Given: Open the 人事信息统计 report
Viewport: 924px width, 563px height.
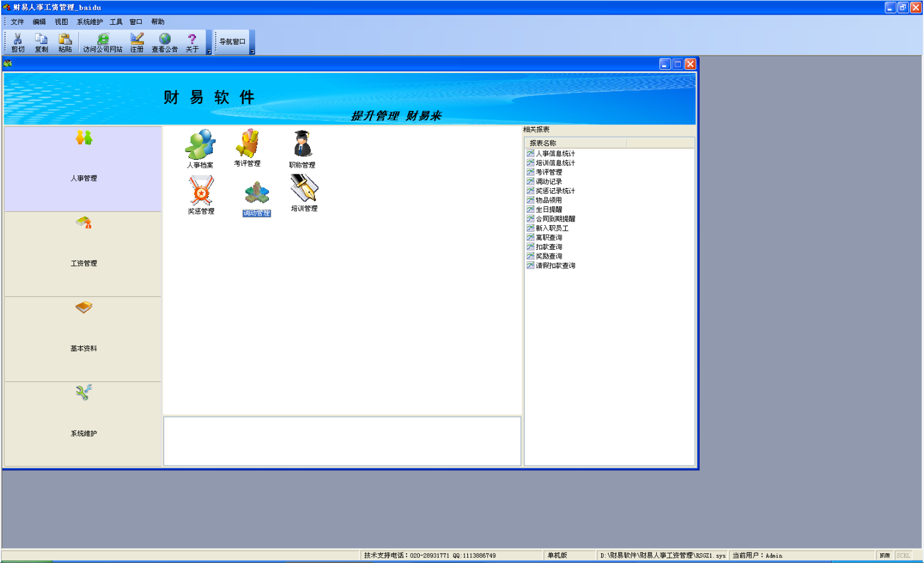Looking at the screenshot, I should click(555, 154).
